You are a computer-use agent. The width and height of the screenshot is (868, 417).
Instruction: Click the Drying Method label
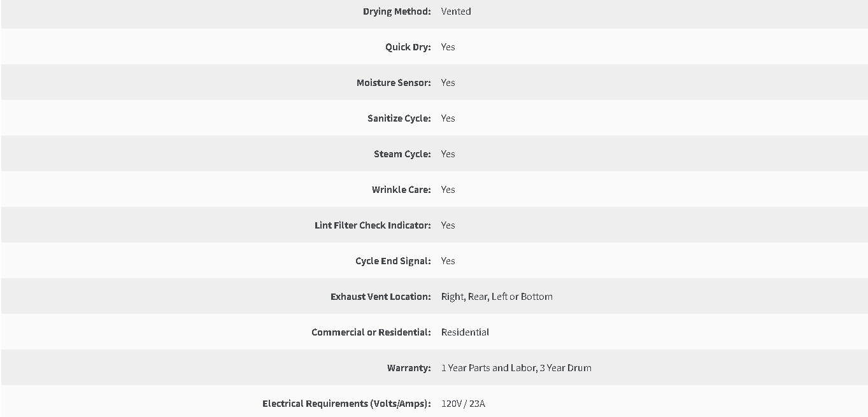tap(397, 11)
